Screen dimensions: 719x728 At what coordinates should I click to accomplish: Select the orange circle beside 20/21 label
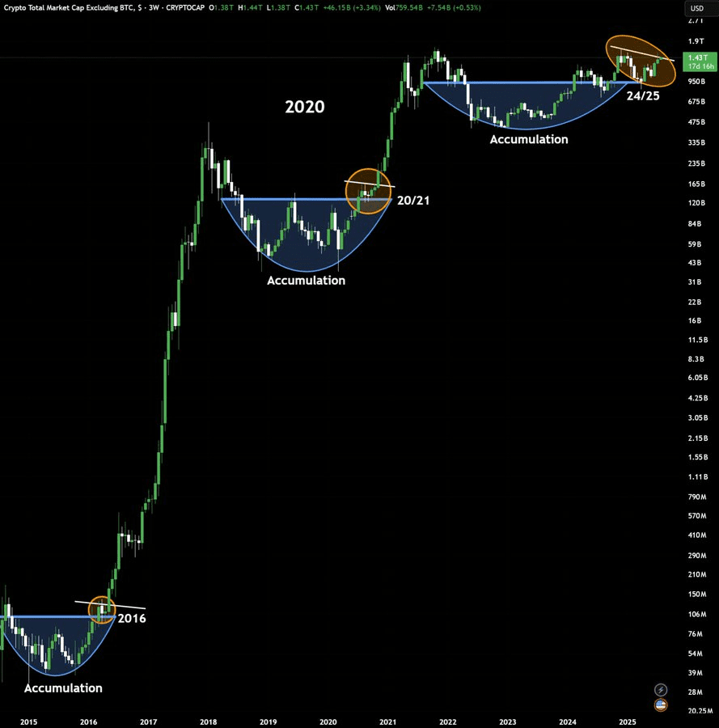coord(368,191)
